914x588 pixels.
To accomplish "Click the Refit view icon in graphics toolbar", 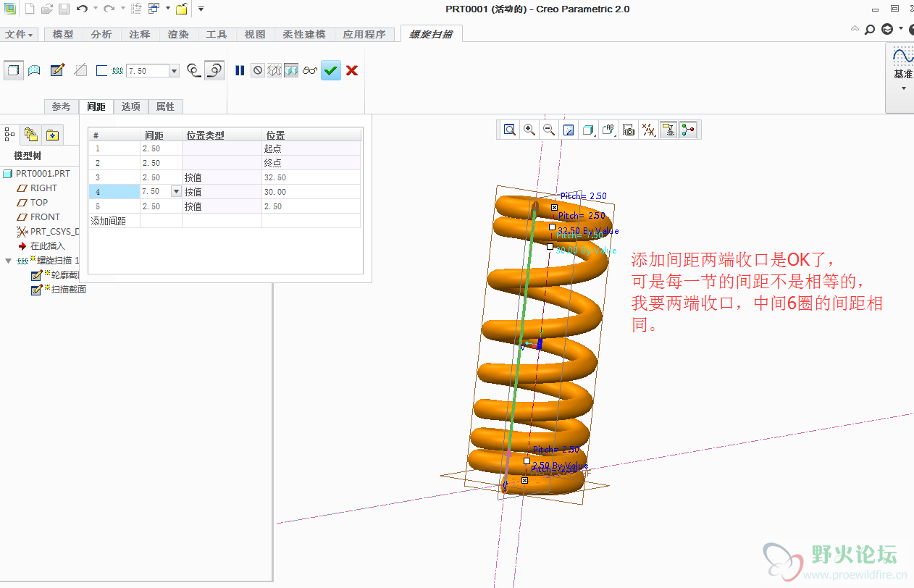I will [510, 130].
